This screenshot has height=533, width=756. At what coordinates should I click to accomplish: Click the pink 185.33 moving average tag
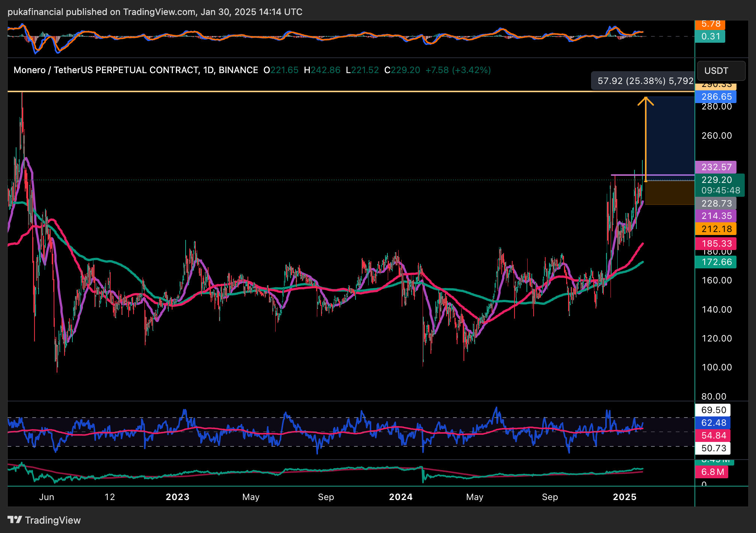pyautogui.click(x=715, y=244)
